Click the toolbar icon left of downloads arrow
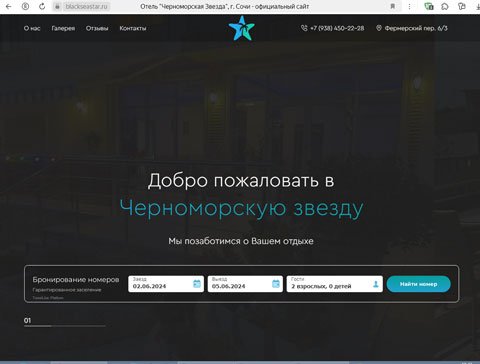 [x=462, y=6]
